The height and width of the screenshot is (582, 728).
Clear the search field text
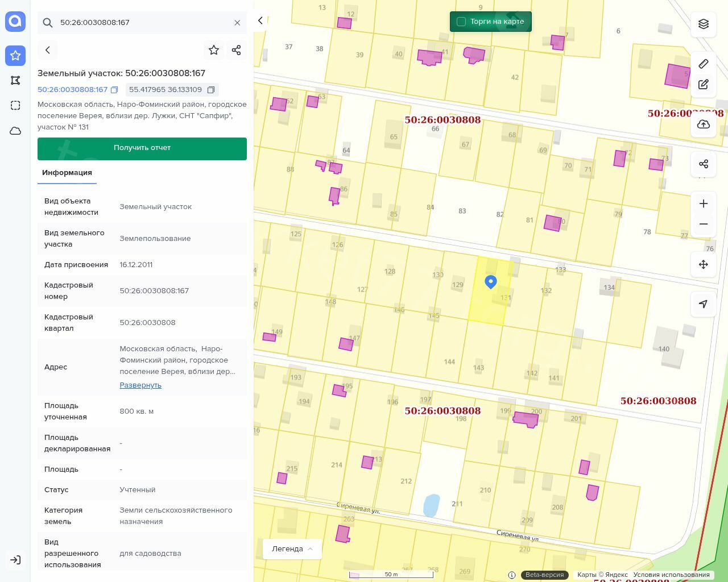point(237,23)
